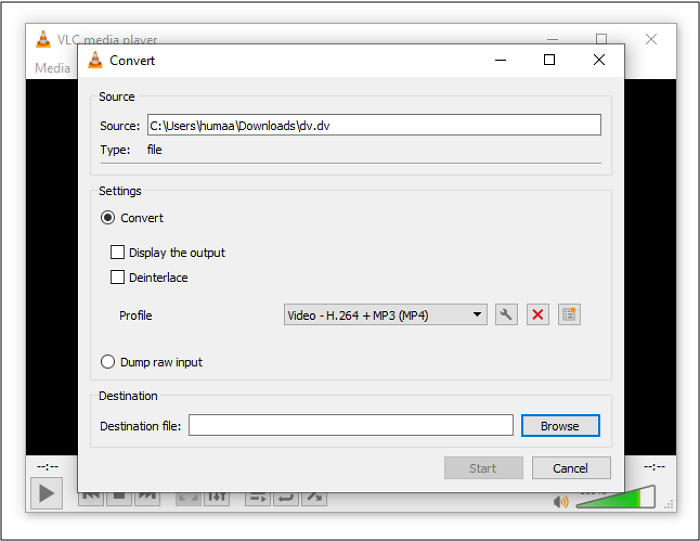This screenshot has width=700, height=541.
Task: Click the wrench icon to edit selected profile
Action: click(x=506, y=315)
